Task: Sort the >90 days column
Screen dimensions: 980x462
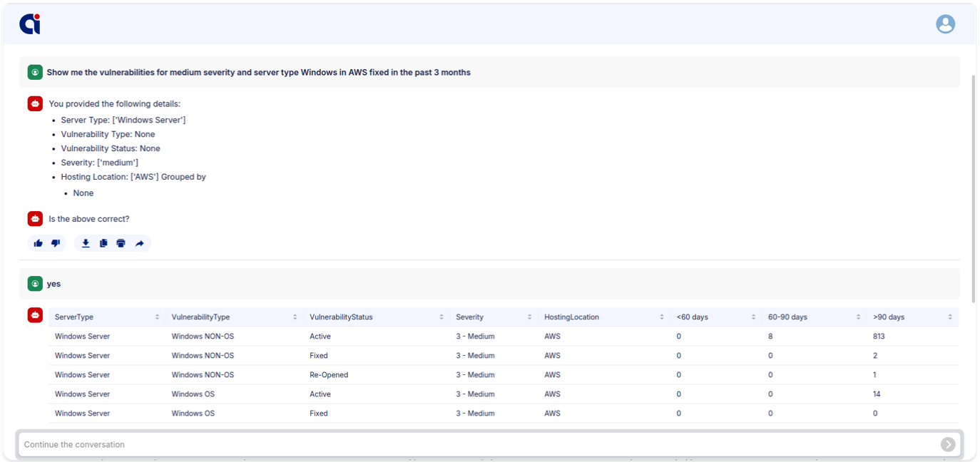Action: 950,317
